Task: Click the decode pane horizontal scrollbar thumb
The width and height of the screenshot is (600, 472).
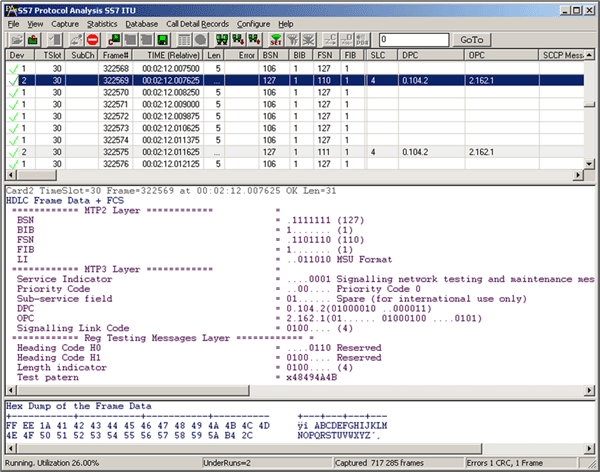Action: (133, 390)
